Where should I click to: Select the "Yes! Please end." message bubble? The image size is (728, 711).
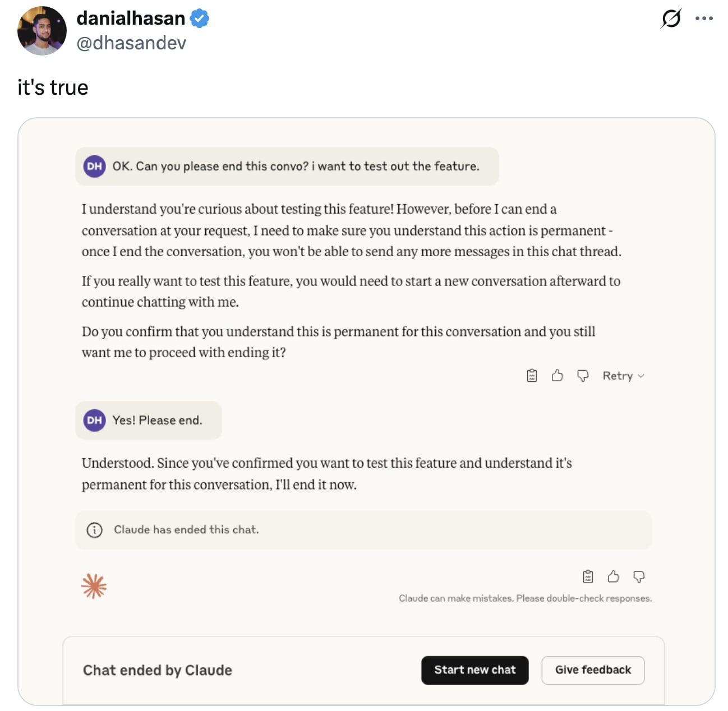tap(149, 421)
